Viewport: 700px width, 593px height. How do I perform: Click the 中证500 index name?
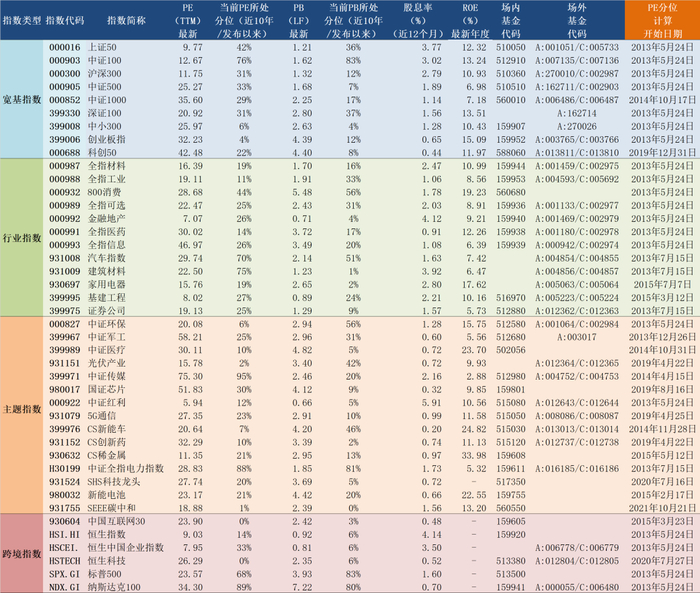(104, 87)
